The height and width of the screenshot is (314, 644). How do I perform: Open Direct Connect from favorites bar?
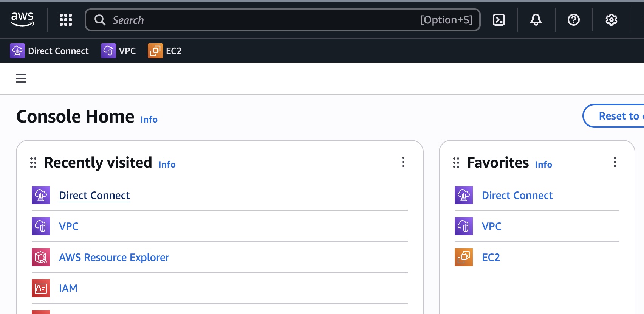[x=50, y=51]
